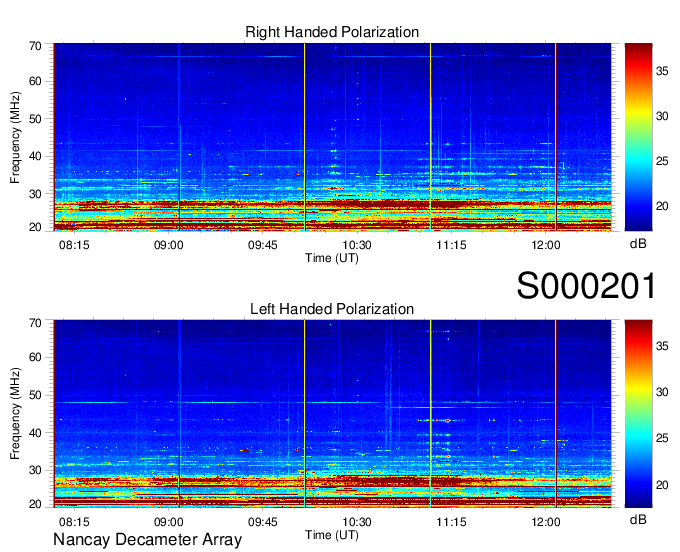The height and width of the screenshot is (552, 680).
Task: Click the 12:00 tick label on bottom plot
Action: 546,522
